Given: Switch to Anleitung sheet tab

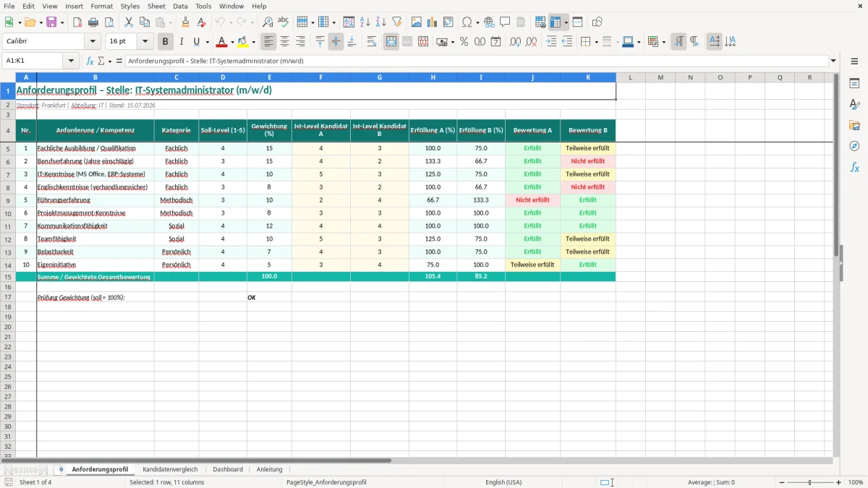Looking at the screenshot, I should [269, 469].
